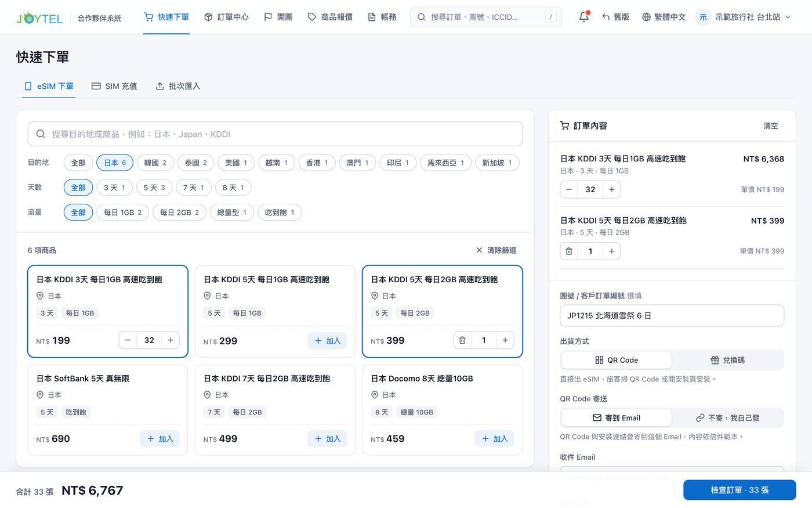Viewport: 812px width, 508px height.
Task: Filter destination by 韓國
Action: click(155, 163)
